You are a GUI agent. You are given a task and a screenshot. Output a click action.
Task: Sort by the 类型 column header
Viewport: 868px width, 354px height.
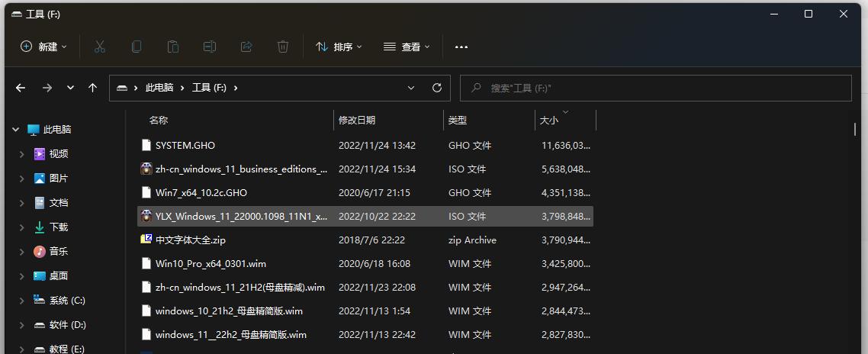click(x=457, y=120)
